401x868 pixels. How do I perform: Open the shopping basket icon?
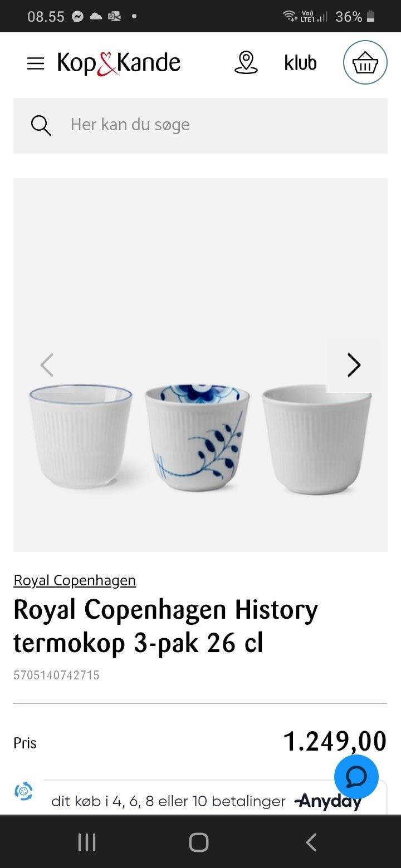(365, 62)
